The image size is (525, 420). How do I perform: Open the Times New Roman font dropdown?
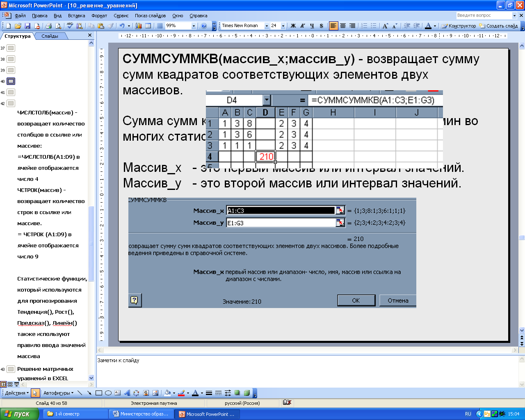(267, 26)
